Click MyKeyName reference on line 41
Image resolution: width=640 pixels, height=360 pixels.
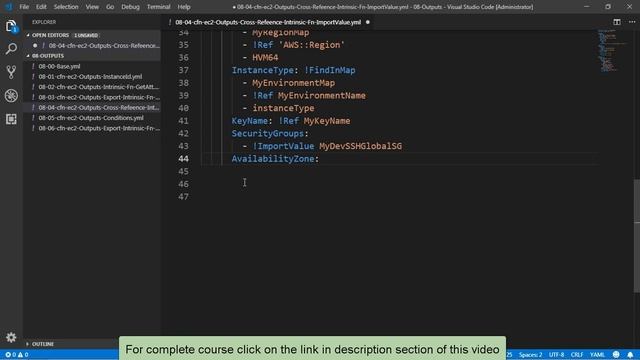tap(327, 121)
